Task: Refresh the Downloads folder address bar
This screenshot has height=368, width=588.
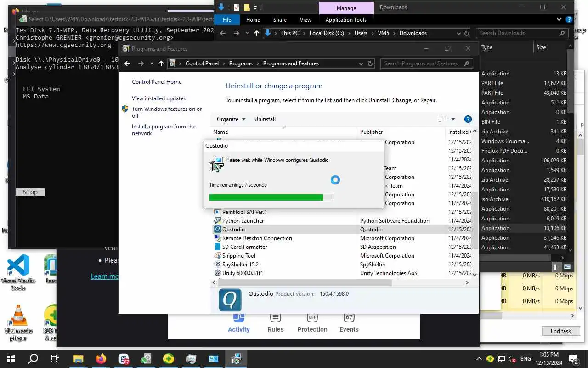Action: [467, 33]
